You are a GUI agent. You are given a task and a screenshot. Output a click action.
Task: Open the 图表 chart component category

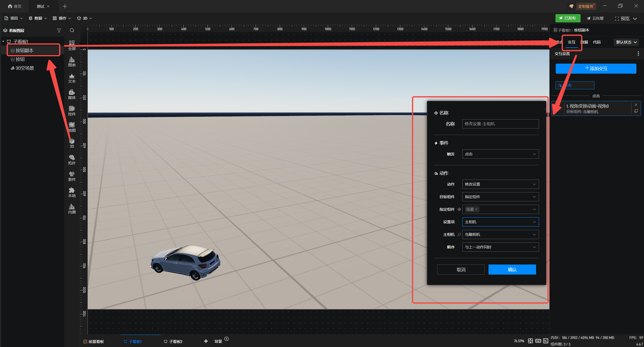click(x=72, y=61)
